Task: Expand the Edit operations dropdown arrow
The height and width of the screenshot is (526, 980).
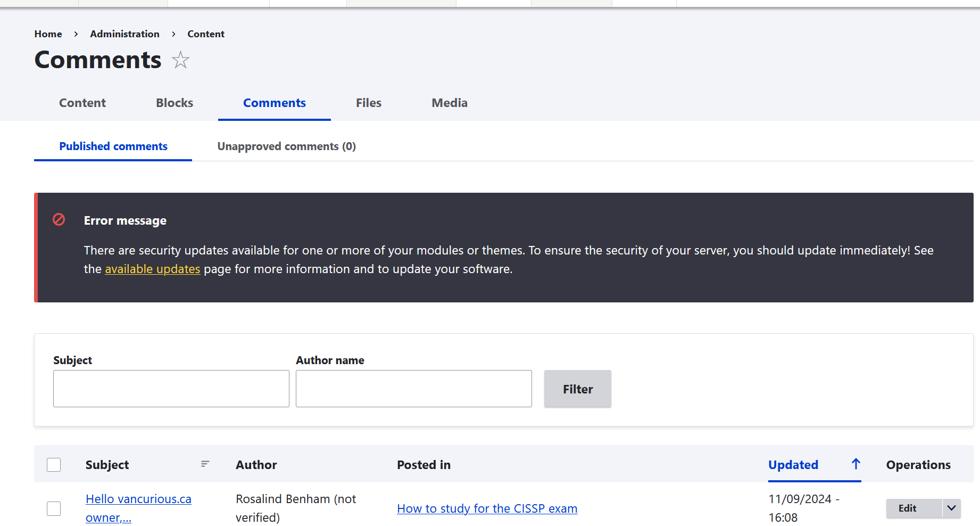Action: 952,508
